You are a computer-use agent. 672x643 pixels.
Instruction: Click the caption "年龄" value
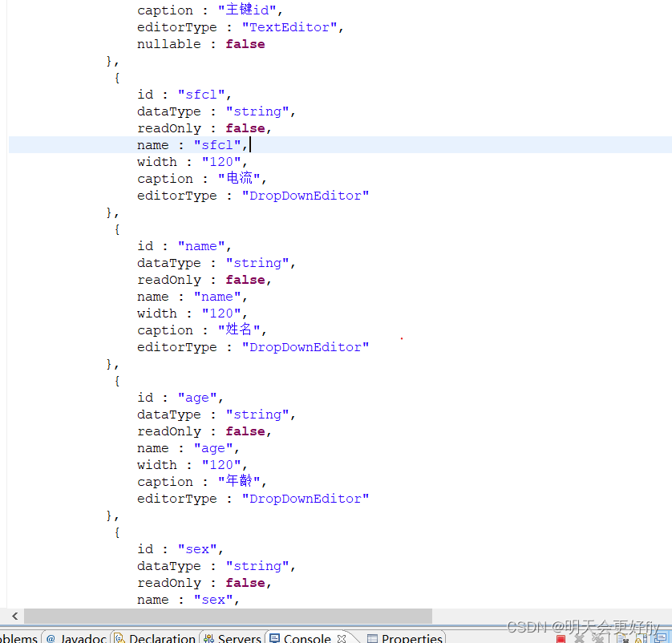tap(239, 482)
